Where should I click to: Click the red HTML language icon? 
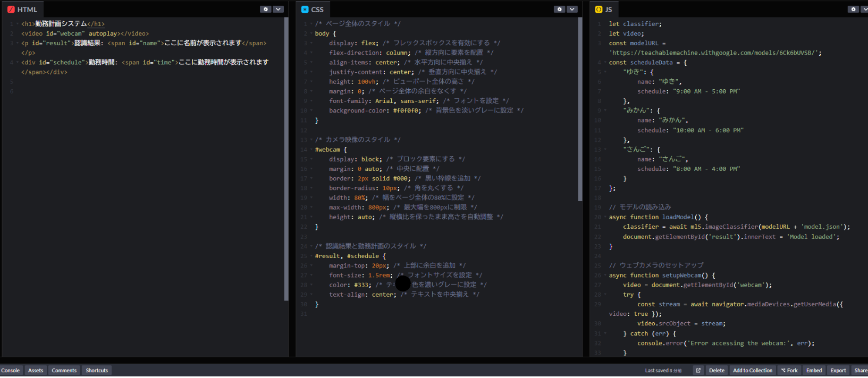(11, 10)
